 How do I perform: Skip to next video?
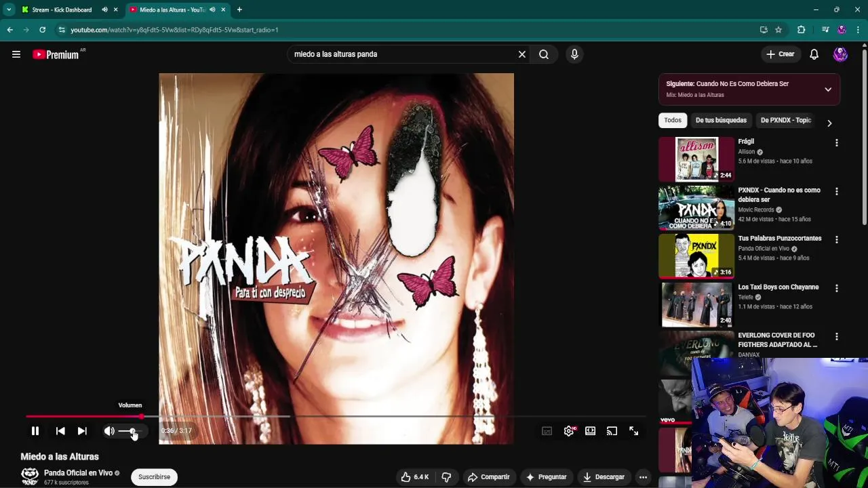pyautogui.click(x=82, y=431)
